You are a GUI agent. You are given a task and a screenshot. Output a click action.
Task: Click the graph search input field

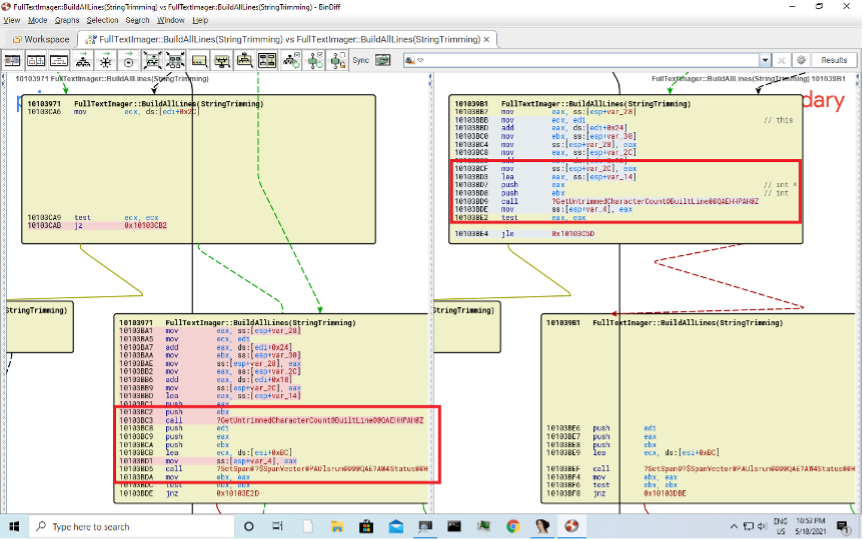pyautogui.click(x=590, y=60)
